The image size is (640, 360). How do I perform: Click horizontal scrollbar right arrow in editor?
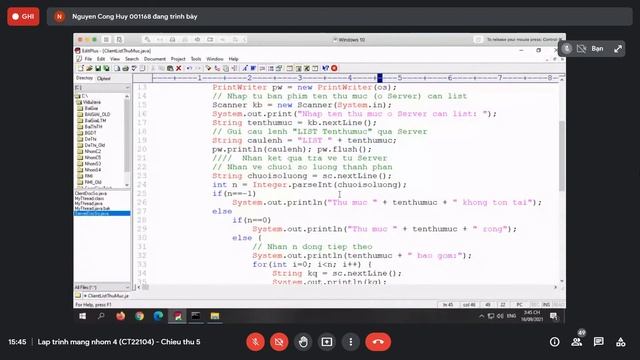(x=555, y=287)
